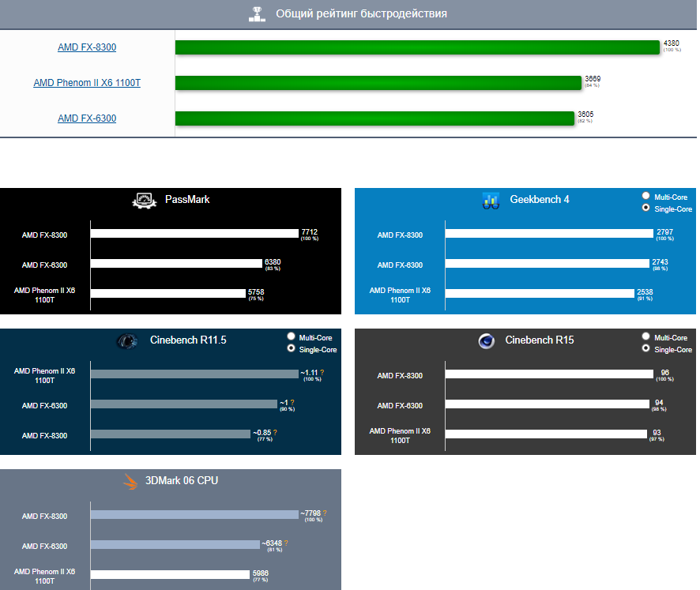Image resolution: width=700 pixels, height=590 pixels.
Task: Click the Cinebench R15 sphere icon
Action: (486, 341)
